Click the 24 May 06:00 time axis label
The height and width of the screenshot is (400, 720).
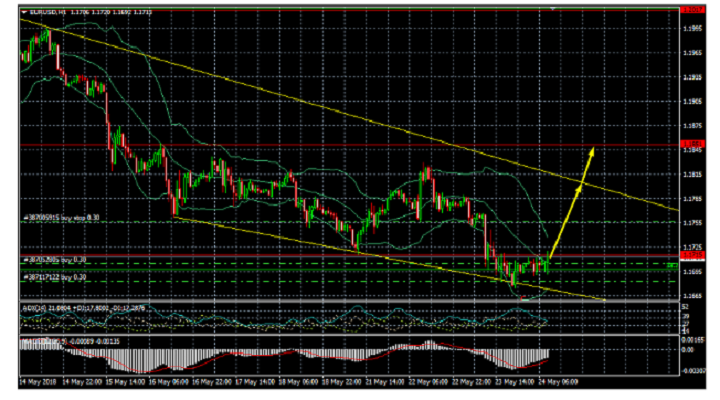[559, 382]
